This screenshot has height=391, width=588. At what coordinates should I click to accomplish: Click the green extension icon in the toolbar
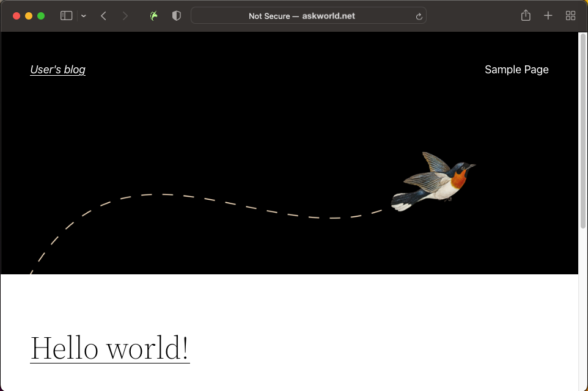point(154,16)
